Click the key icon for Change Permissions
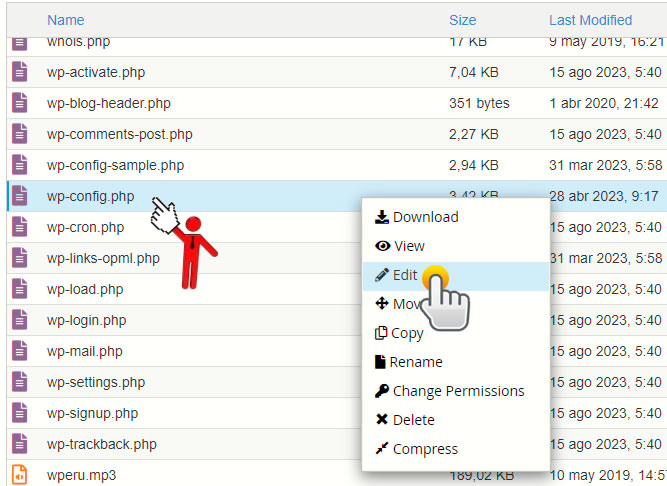The width and height of the screenshot is (667, 486). coord(381,391)
